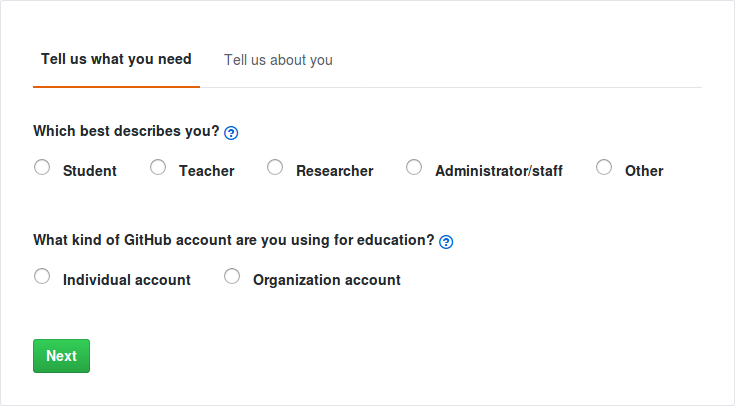Screen dimensions: 735x406
Task: Mark the Other radio button
Action: coord(604,168)
